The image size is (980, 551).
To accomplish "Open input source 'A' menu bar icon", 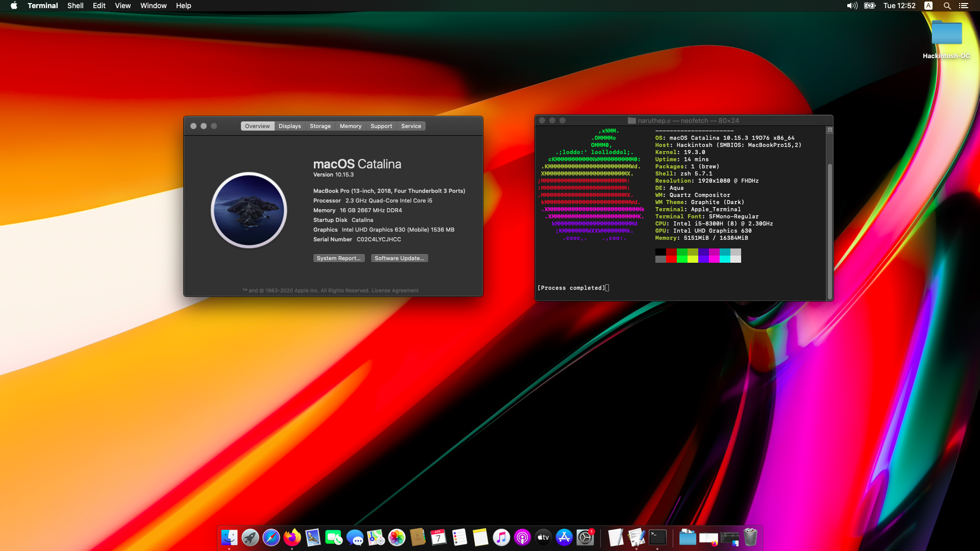I will [928, 6].
